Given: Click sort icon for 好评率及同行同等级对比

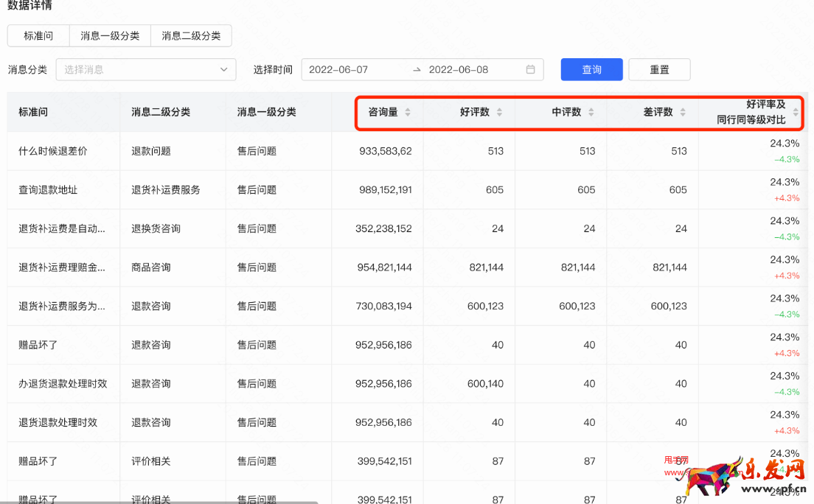Looking at the screenshot, I should (796, 113).
